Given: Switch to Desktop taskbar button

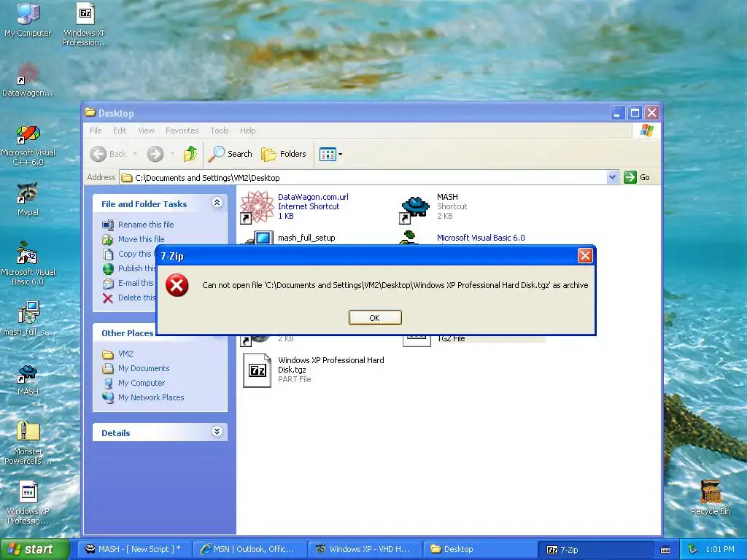Looking at the screenshot, I should coord(479,549).
